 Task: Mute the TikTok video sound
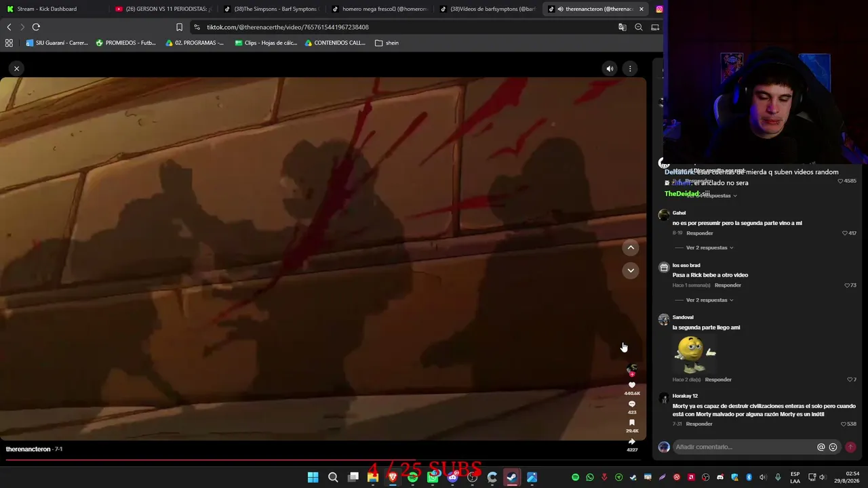[x=610, y=68]
